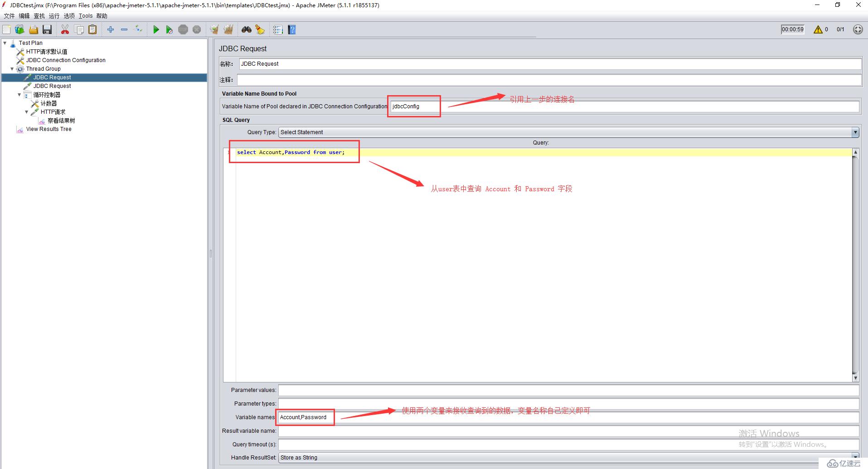Save the test plan
This screenshot has height=469, width=868.
47,29
